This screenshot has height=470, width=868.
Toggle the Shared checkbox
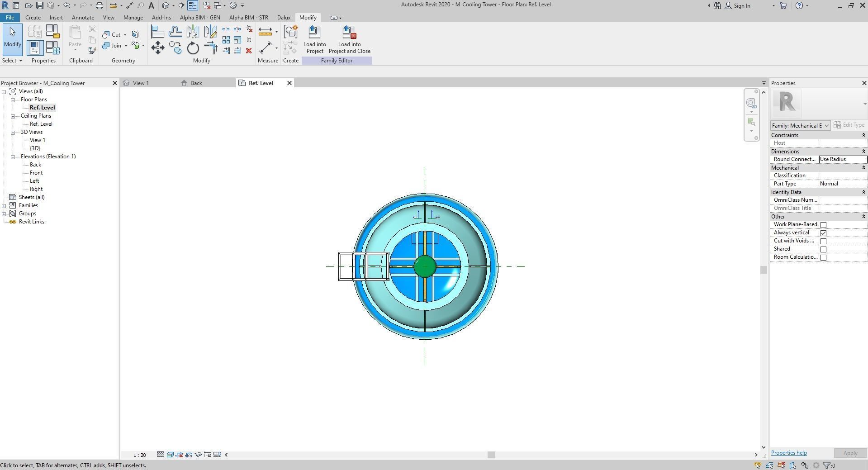tap(823, 249)
